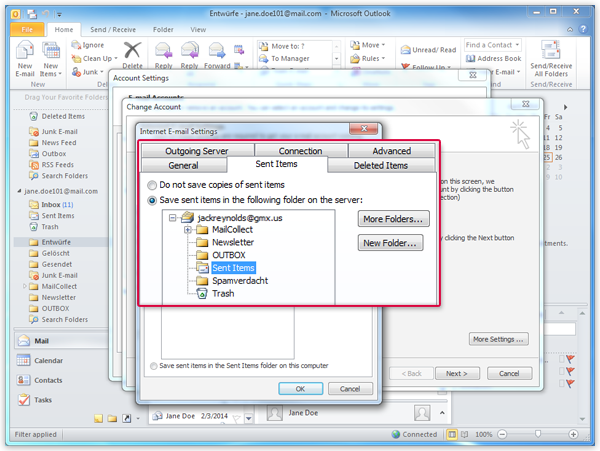Expand the MailCollect folder in dialog tree
This screenshot has height=451, width=600.
(188, 230)
